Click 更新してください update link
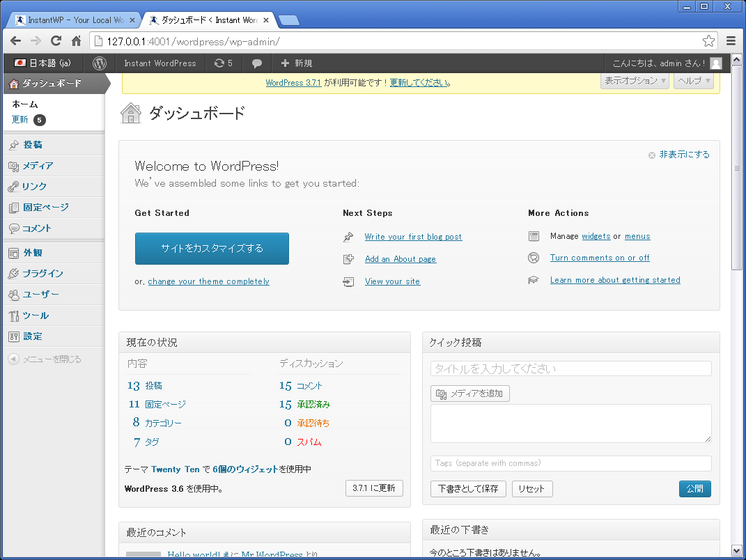Image resolution: width=746 pixels, height=560 pixels. click(x=420, y=83)
